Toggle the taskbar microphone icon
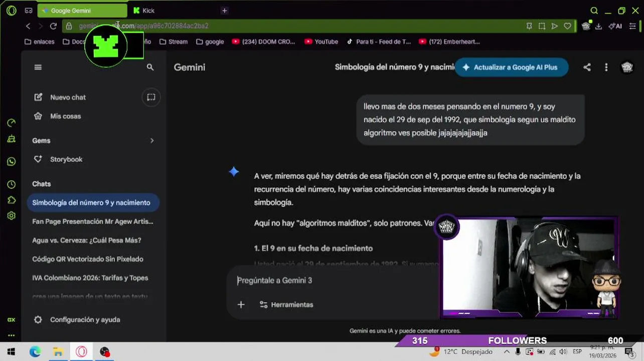This screenshot has height=361, width=644. coord(518,352)
